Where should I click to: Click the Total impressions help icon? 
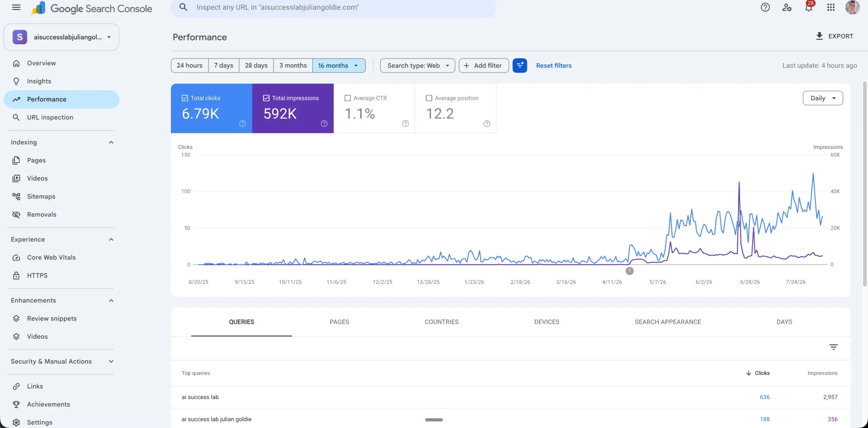click(324, 124)
